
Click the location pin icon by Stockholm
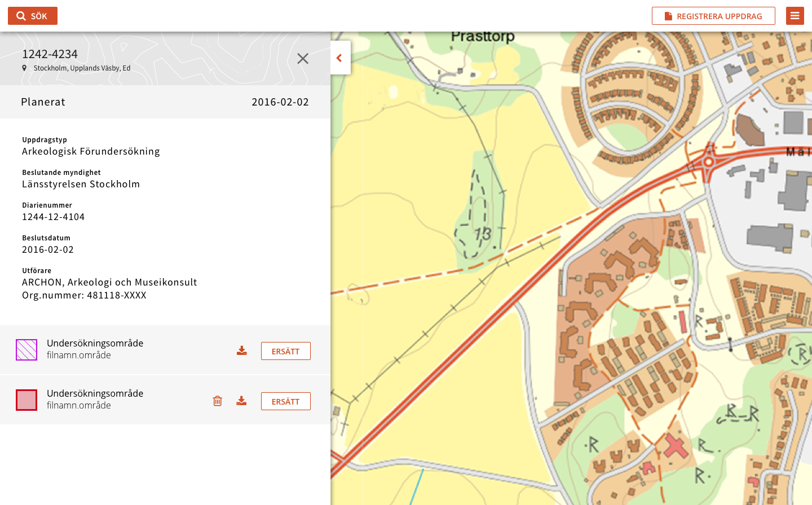click(24, 68)
